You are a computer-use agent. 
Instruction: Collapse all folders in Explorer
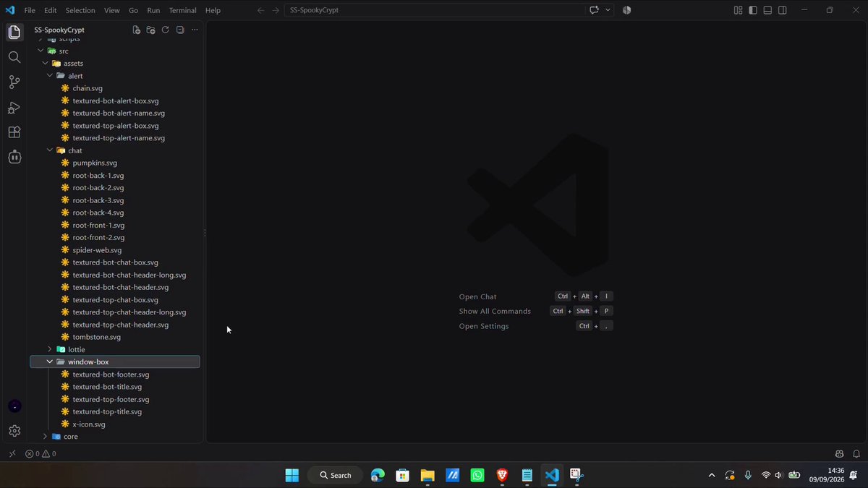(x=180, y=30)
